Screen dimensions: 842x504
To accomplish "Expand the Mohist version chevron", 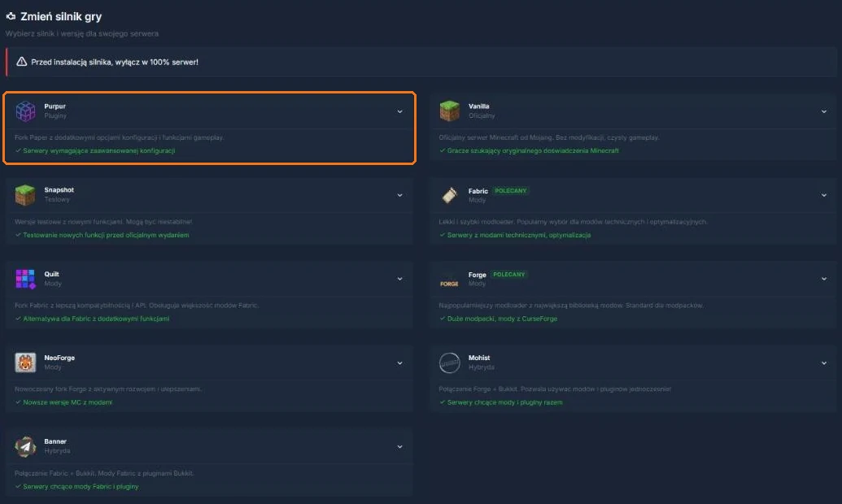I will (x=824, y=363).
